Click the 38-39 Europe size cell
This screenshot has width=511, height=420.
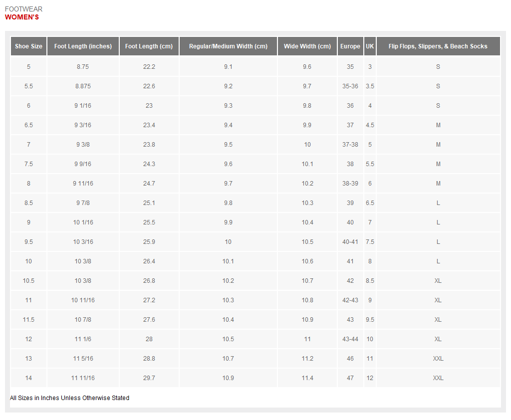click(x=350, y=184)
